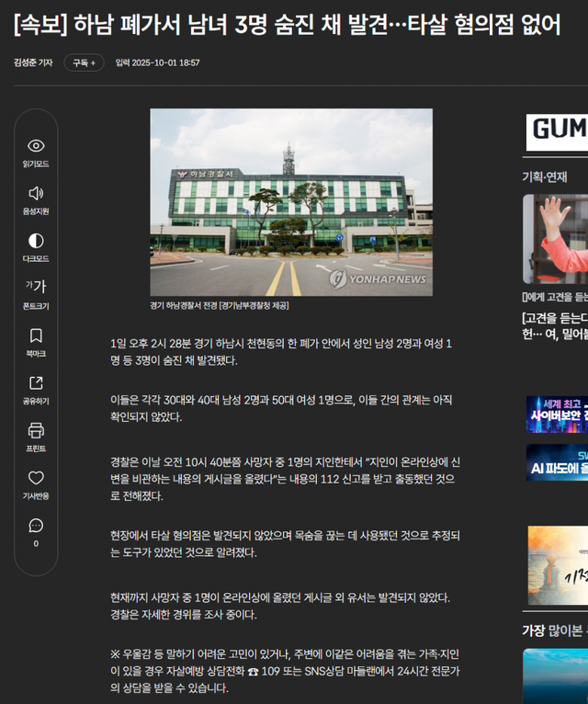This screenshot has width=588, height=704.
Task: Open the 고견을 듣는다 article link
Action: (x=555, y=327)
